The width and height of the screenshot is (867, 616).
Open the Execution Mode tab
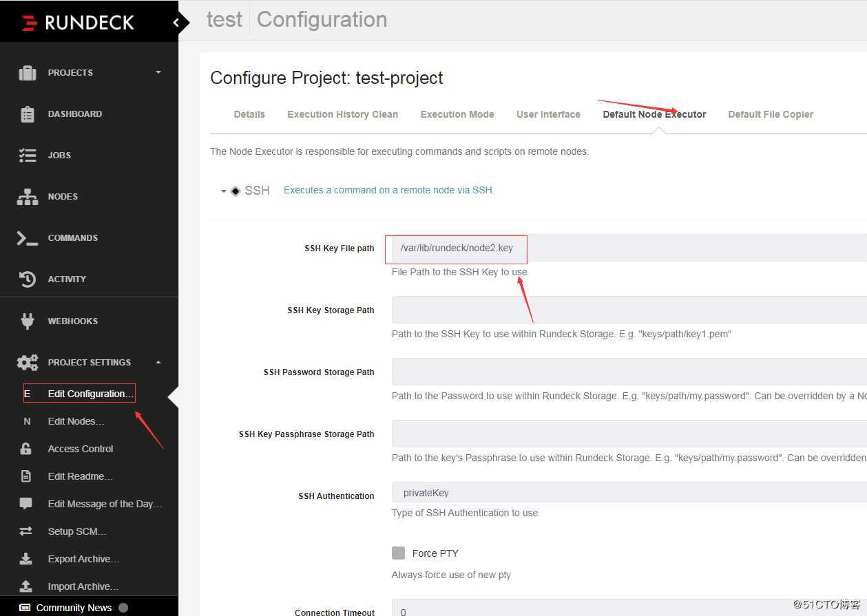[x=457, y=114]
